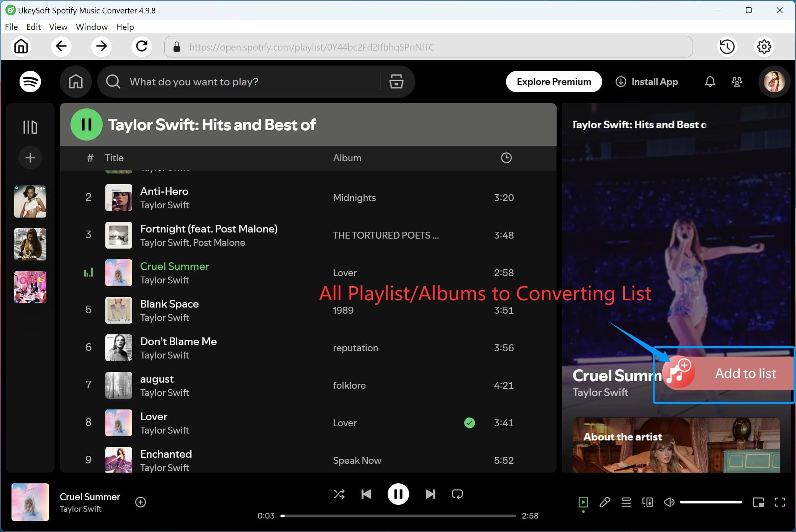Screen dimensions: 796x532
Task: Open the Window menu
Action: pyautogui.click(x=91, y=27)
